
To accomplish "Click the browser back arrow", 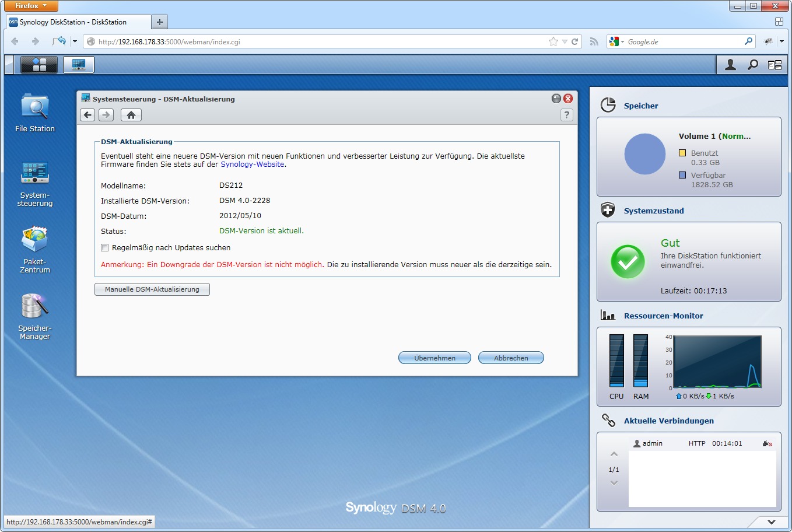I will point(15,41).
